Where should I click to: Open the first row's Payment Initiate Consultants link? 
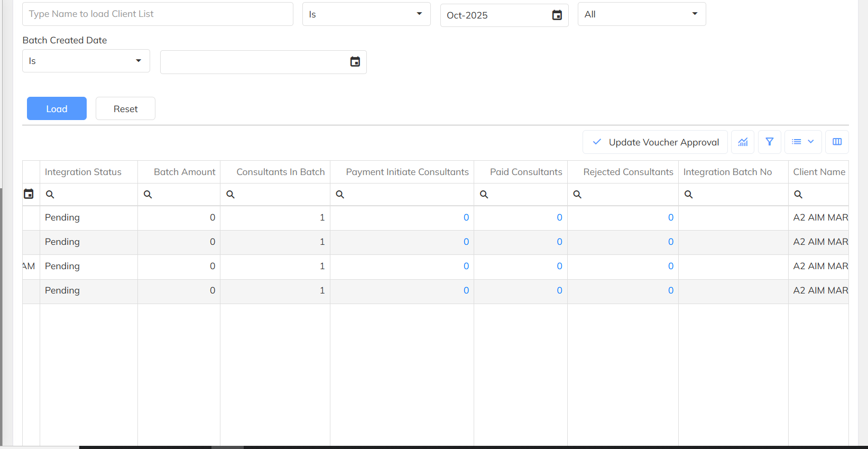point(466,217)
